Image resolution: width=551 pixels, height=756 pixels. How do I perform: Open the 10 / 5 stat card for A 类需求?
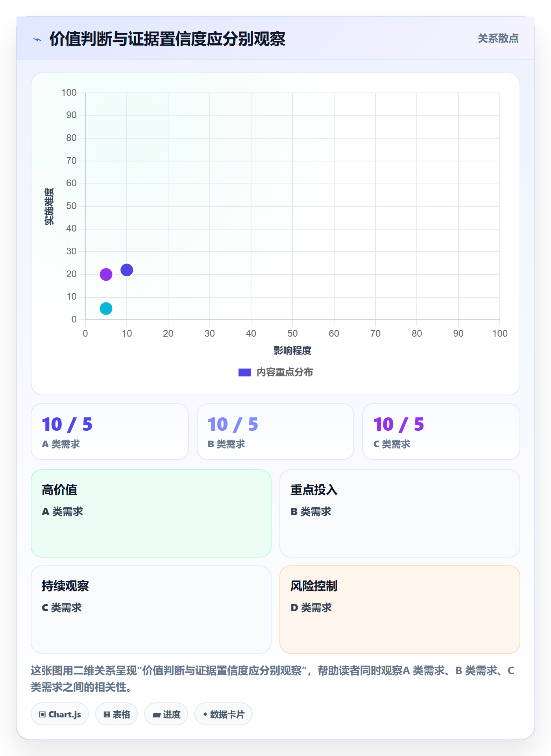pyautogui.click(x=110, y=432)
